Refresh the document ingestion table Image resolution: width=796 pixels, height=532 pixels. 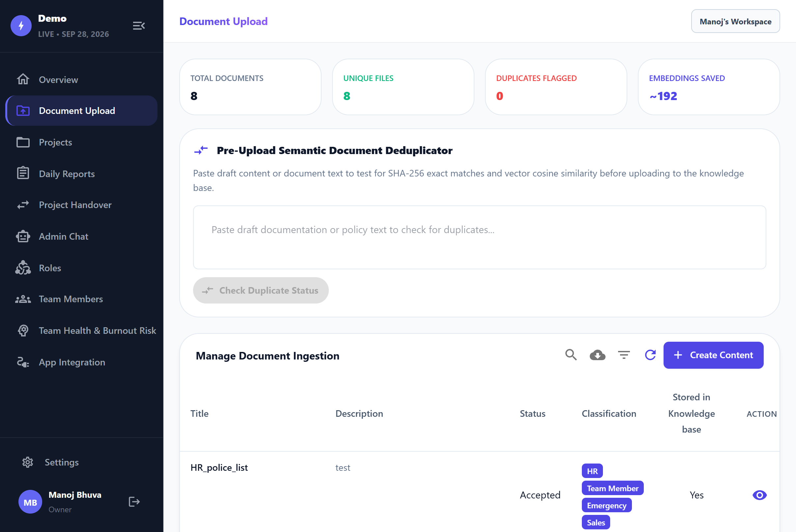click(650, 355)
